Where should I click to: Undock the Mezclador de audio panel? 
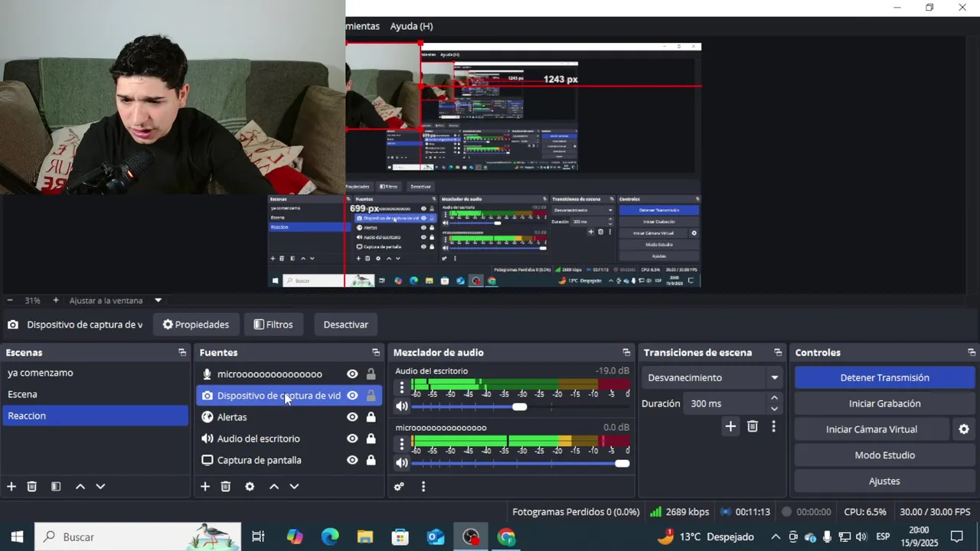626,353
